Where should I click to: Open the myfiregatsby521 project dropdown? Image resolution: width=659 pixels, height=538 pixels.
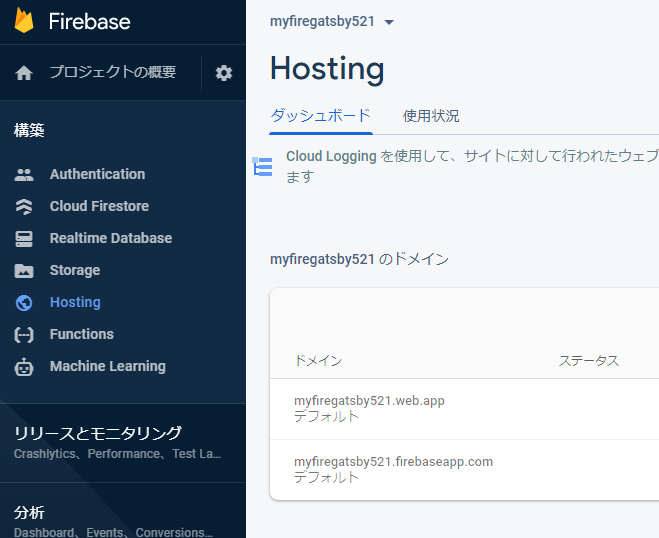point(332,21)
